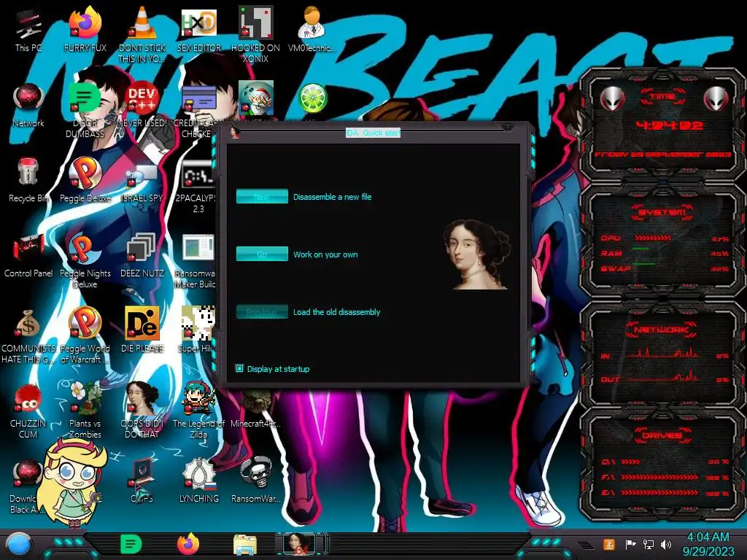Image resolution: width=747 pixels, height=560 pixels.
Task: Click the taskbar clock showing 4:04 AM
Action: [708, 537]
